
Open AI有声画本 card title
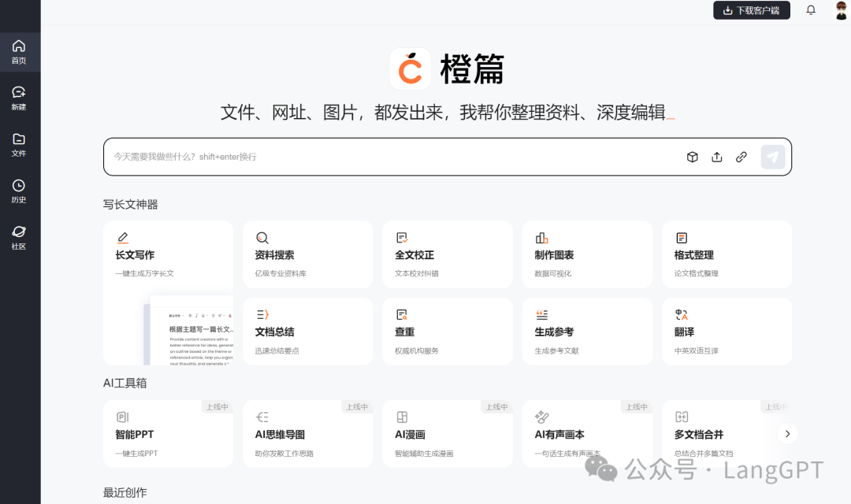[x=559, y=435]
